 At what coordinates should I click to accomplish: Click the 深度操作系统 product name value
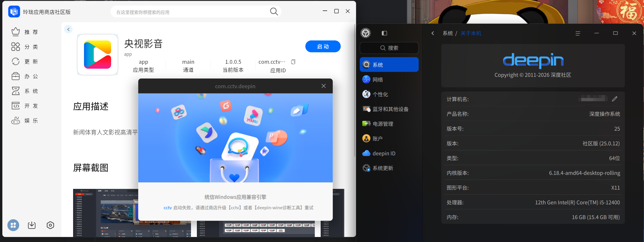(605, 114)
